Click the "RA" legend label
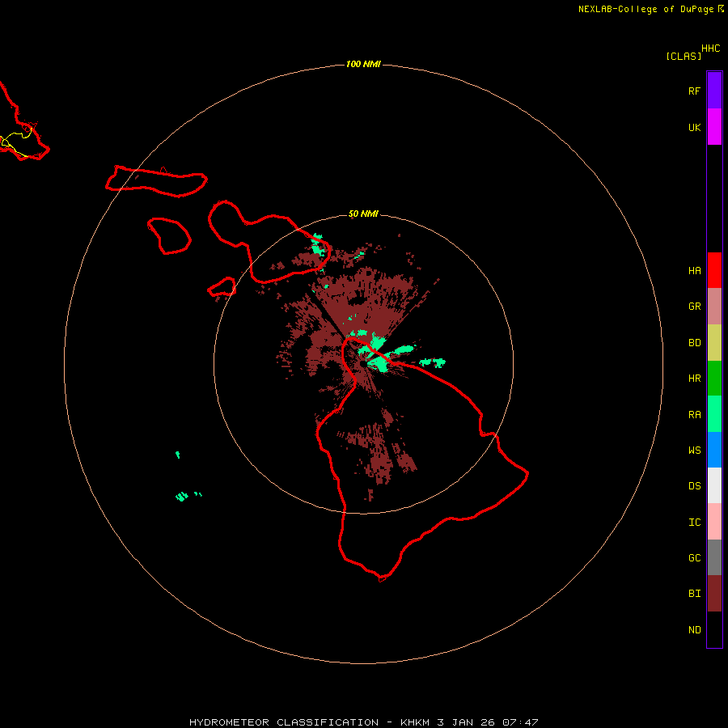Viewport: 728px width, 728px height. pos(694,414)
